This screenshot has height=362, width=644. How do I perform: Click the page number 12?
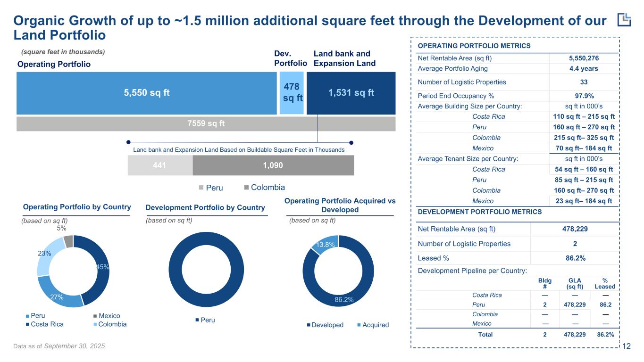(x=627, y=347)
